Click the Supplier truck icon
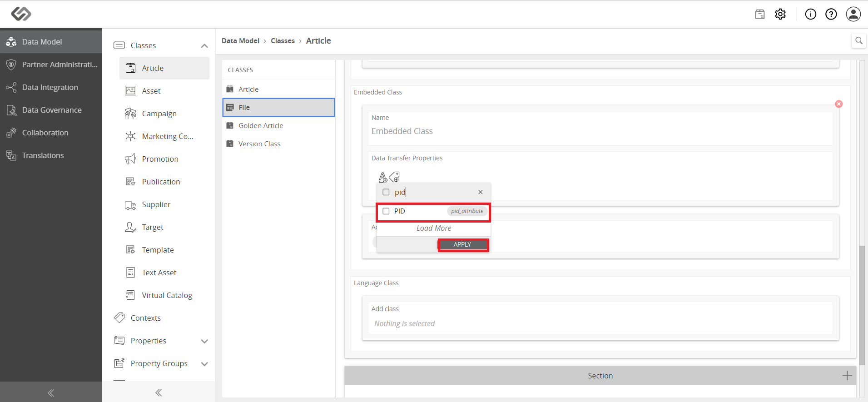The height and width of the screenshot is (402, 868). [x=130, y=205]
